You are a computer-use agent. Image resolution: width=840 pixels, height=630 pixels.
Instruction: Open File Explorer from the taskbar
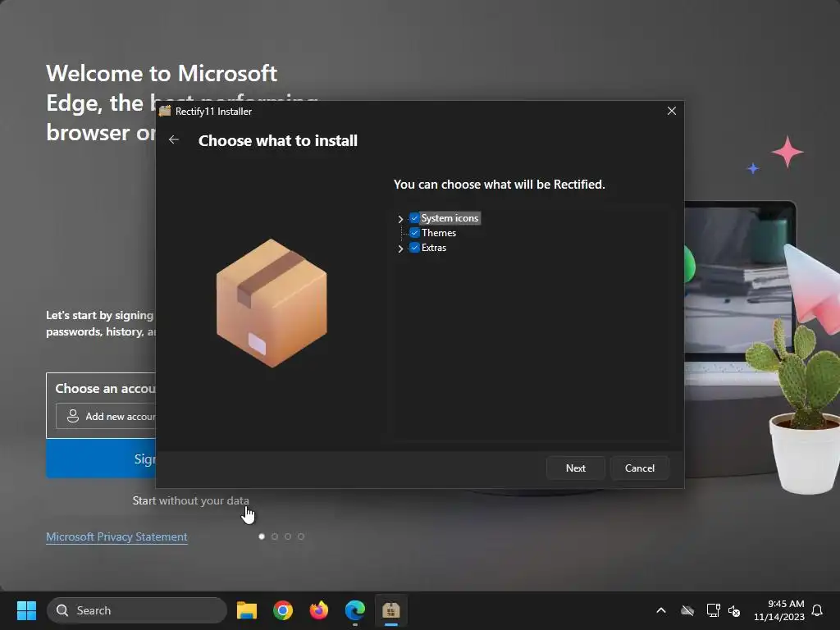pos(247,610)
